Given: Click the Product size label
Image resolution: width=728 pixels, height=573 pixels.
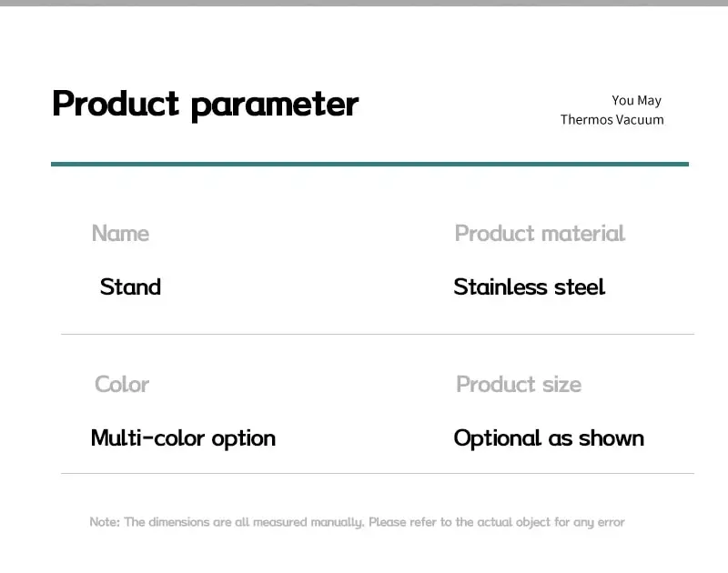Looking at the screenshot, I should point(519,384).
